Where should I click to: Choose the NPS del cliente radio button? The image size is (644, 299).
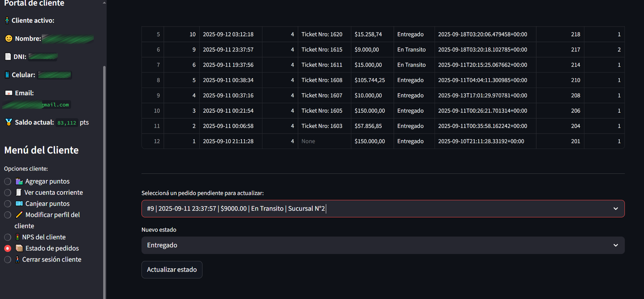click(8, 237)
